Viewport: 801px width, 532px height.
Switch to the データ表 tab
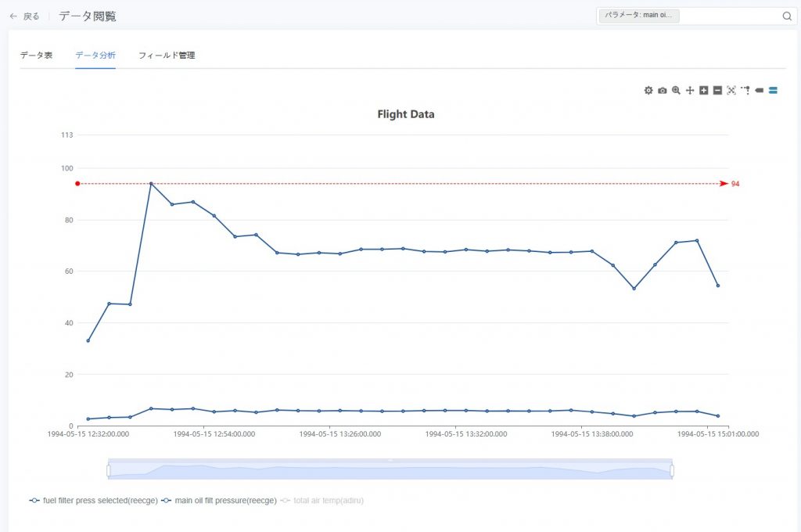click(36, 56)
